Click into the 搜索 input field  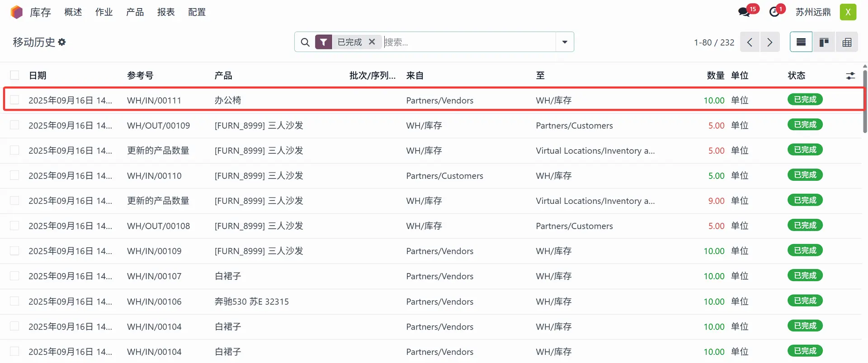click(x=468, y=42)
